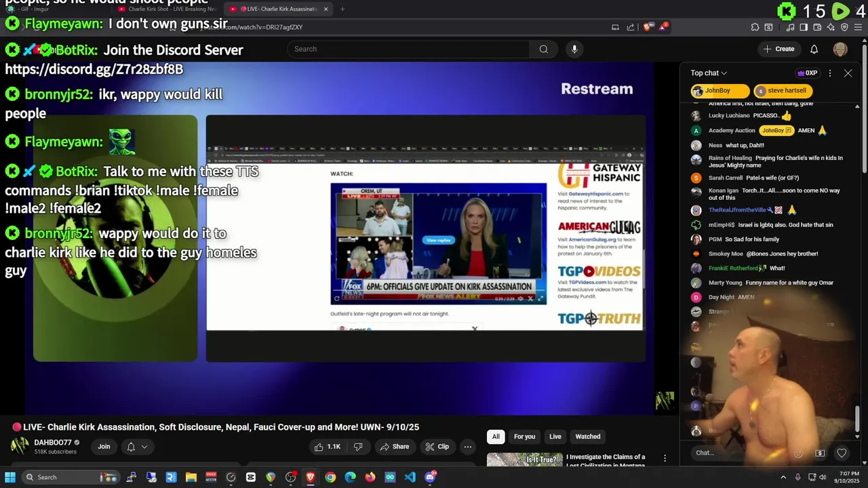Open live chat three-dot options menu

(x=830, y=73)
